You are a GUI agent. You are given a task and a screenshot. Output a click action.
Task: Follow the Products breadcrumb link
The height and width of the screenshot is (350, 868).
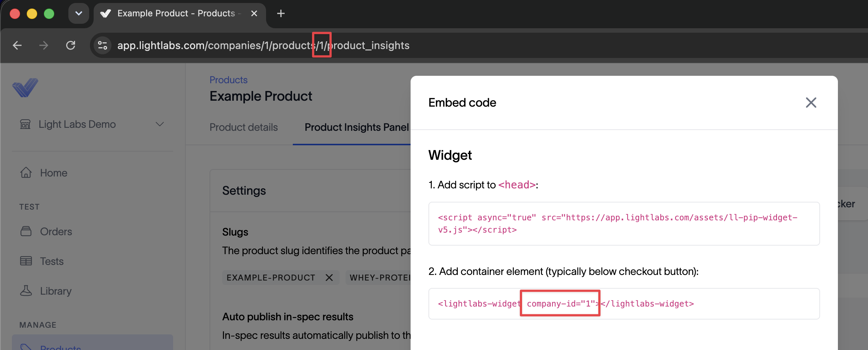click(x=229, y=80)
